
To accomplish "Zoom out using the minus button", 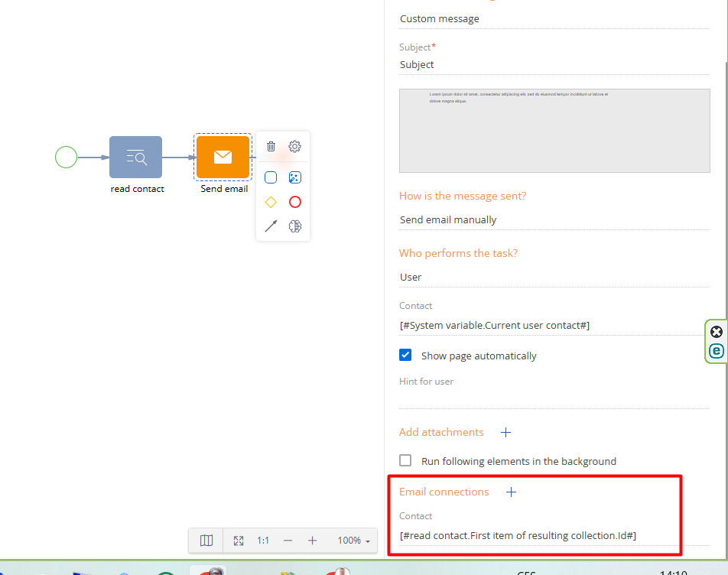I will point(288,541).
